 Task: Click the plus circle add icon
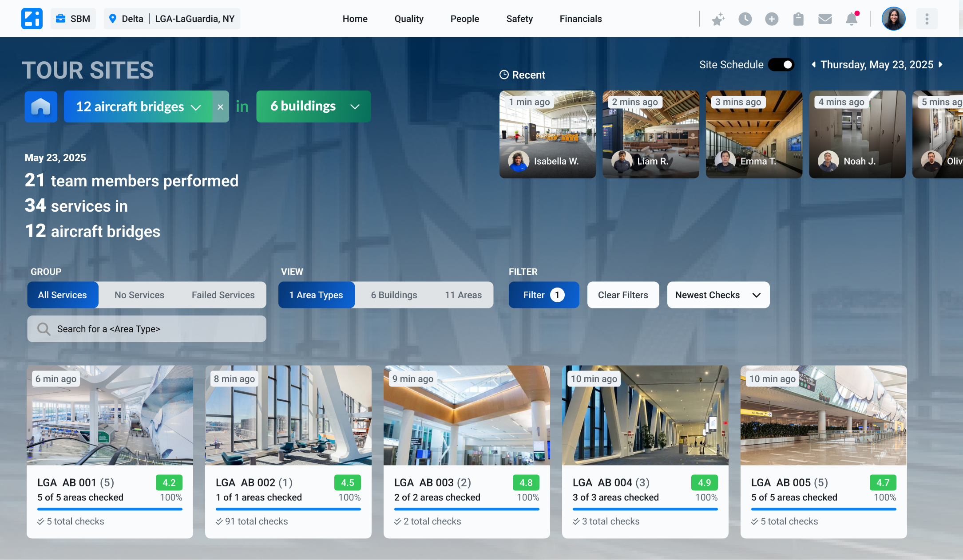(772, 19)
